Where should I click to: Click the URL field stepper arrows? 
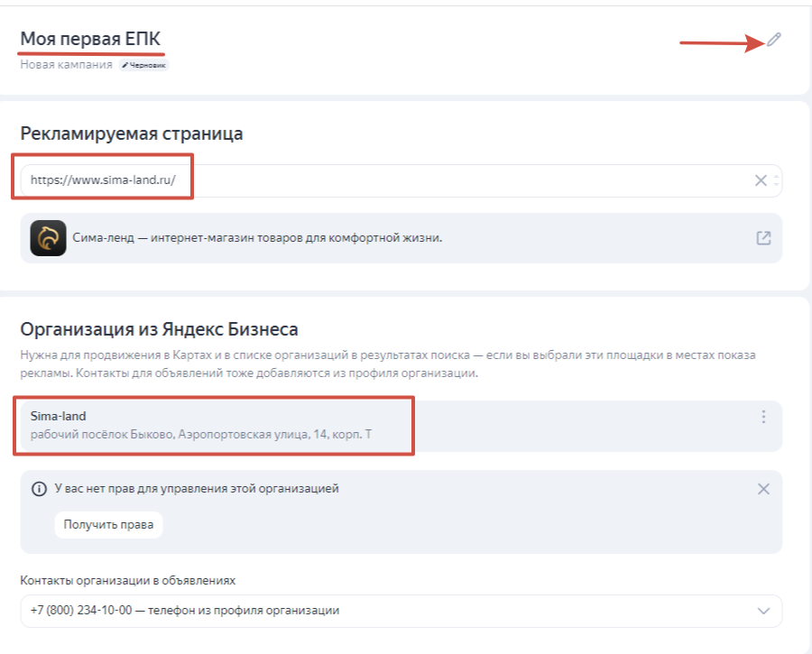tap(776, 180)
